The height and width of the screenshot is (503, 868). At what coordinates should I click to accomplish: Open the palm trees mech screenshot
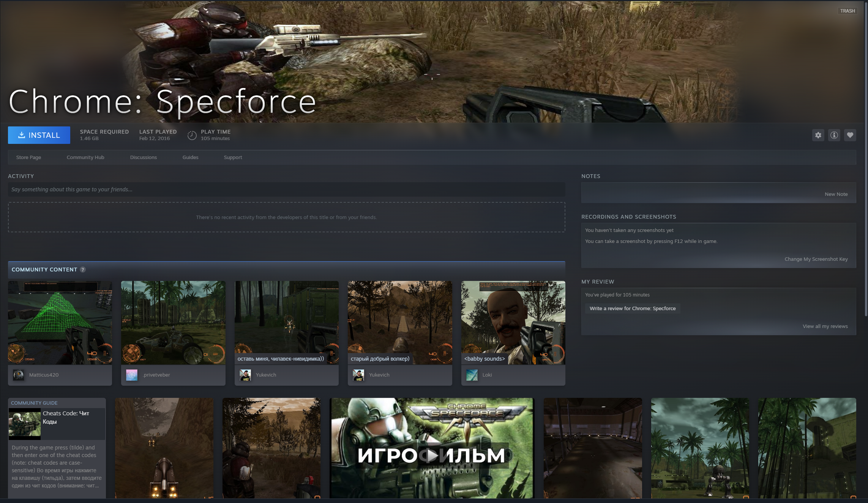700,448
